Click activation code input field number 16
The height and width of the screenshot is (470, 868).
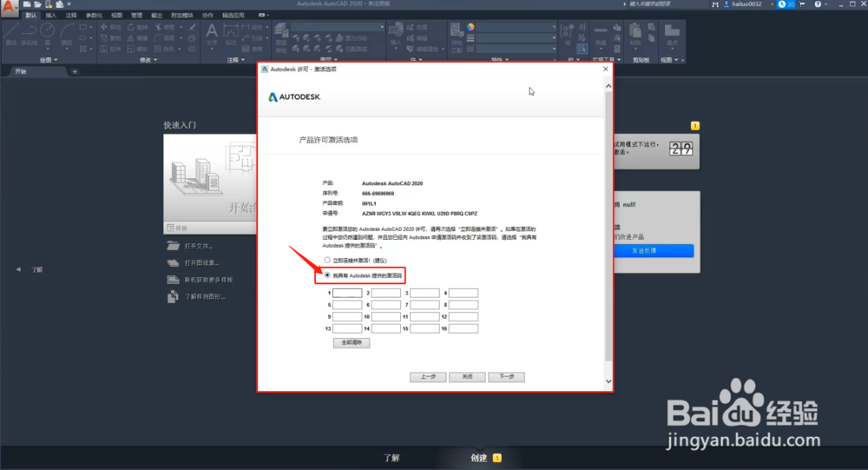464,328
